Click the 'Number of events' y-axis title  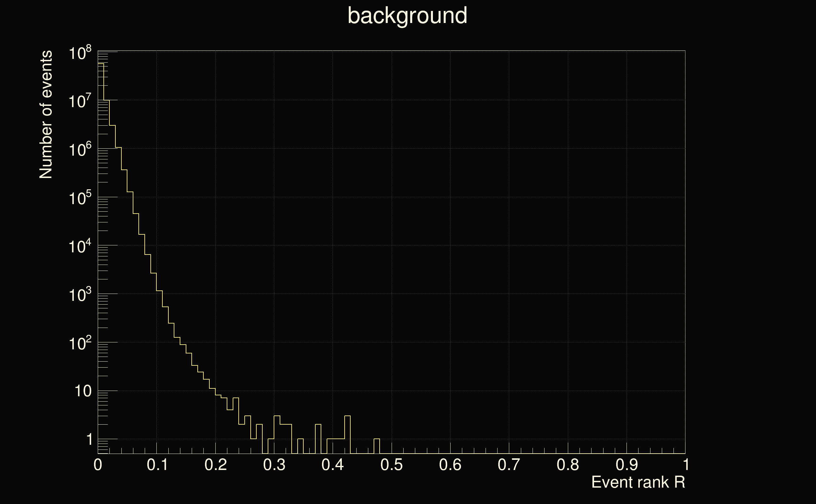coord(46,114)
